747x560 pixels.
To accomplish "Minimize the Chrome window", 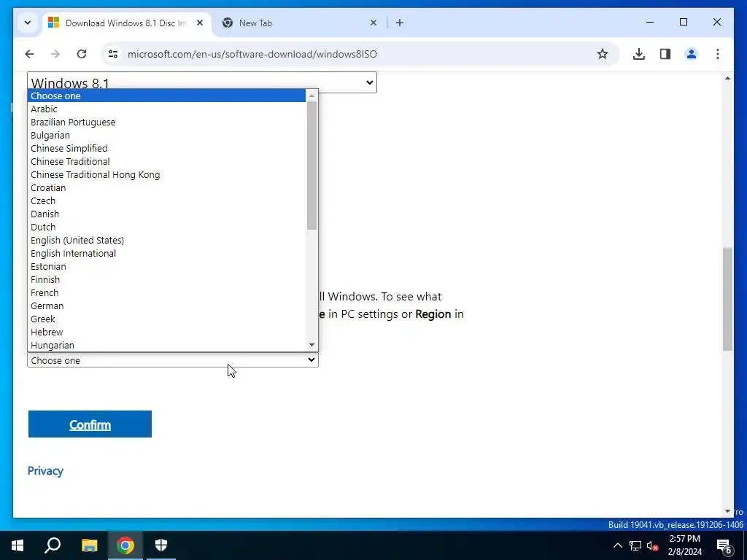I will point(650,22).
